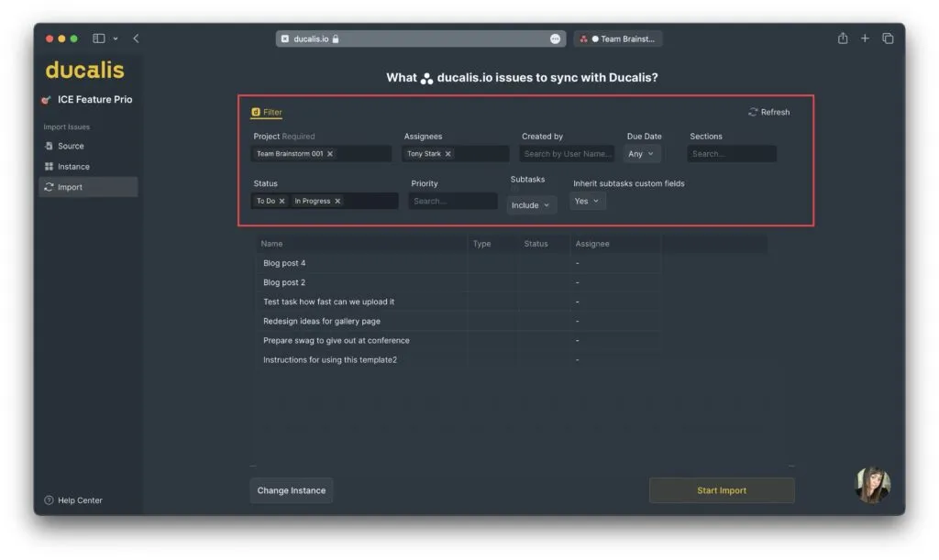Click the Refresh icon in filter panel
This screenshot has width=939, height=560.
[753, 112]
